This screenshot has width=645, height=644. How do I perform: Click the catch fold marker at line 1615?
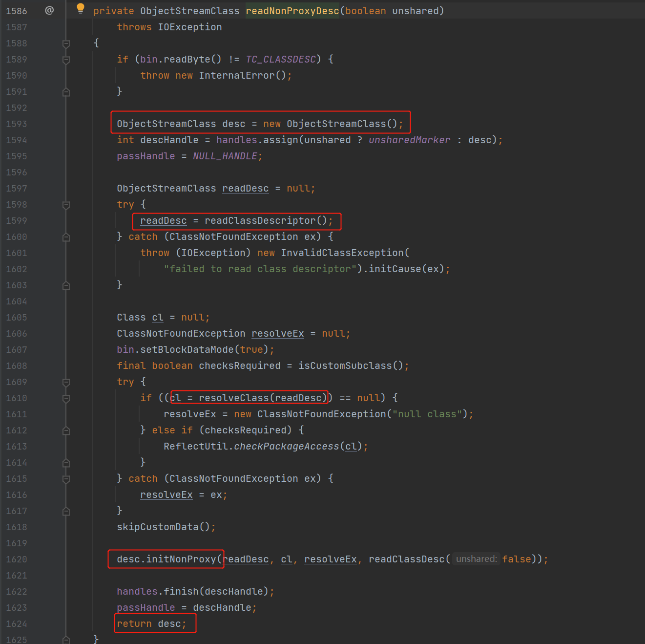pyautogui.click(x=66, y=479)
